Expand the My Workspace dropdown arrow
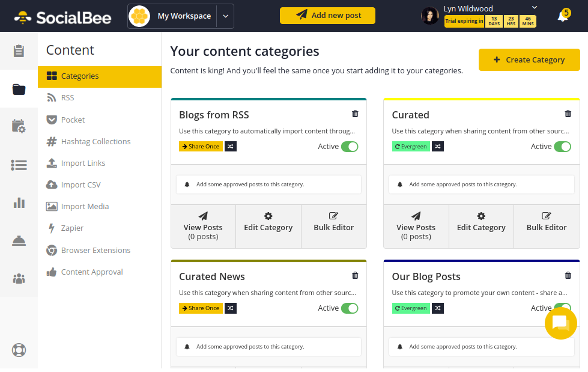 [x=225, y=16]
